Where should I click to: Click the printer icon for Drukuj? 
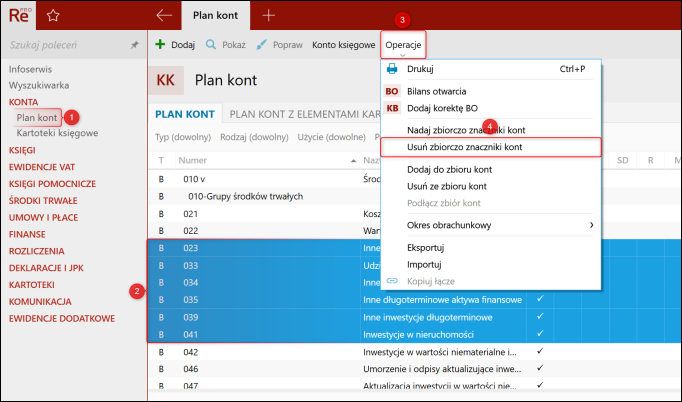pos(392,69)
